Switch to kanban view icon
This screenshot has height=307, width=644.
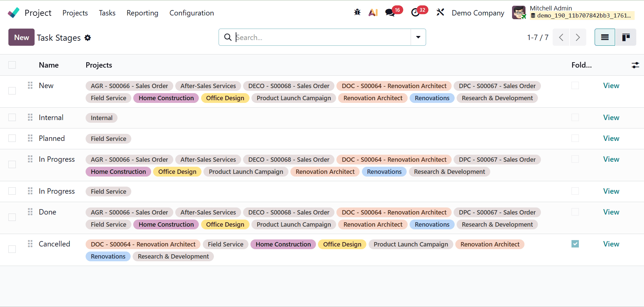tap(626, 37)
